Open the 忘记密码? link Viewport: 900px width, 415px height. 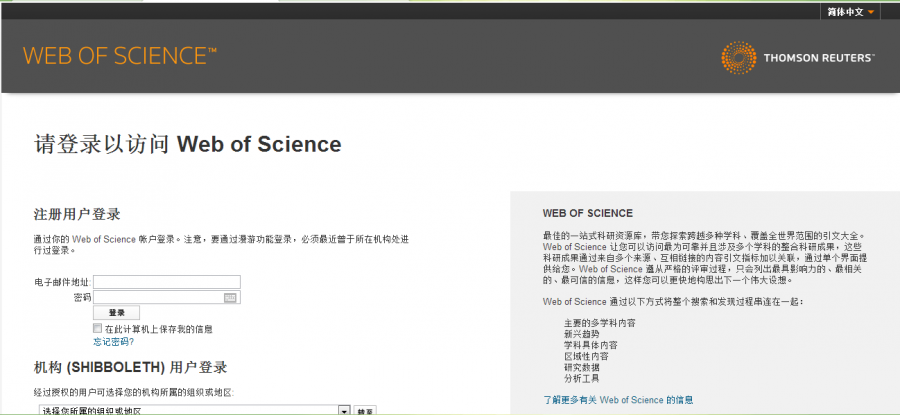click(x=114, y=342)
